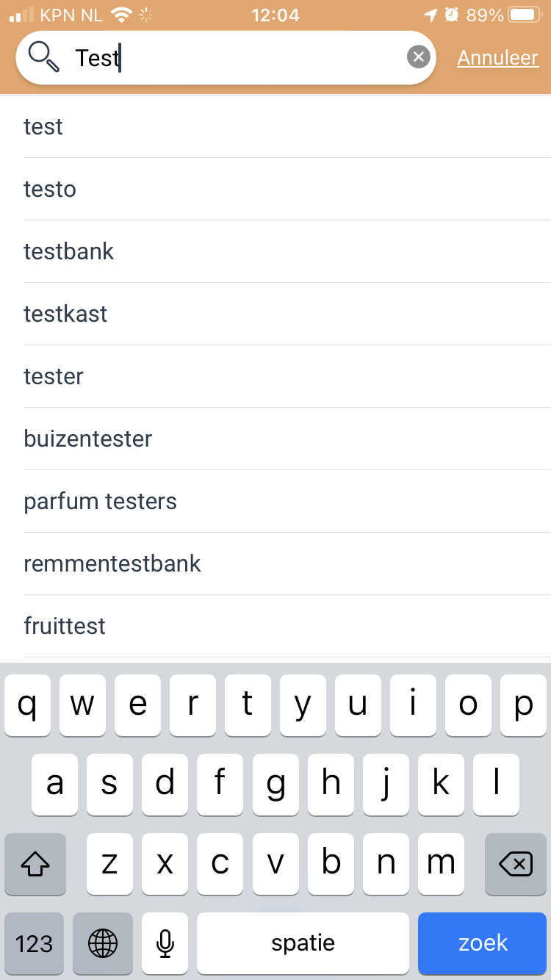Open the globe language switcher key
This screenshot has height=980, width=551.
click(103, 943)
